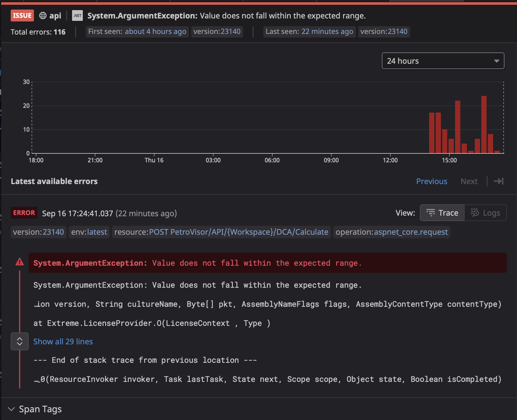Click the ISSUE badge in the header

coord(22,15)
